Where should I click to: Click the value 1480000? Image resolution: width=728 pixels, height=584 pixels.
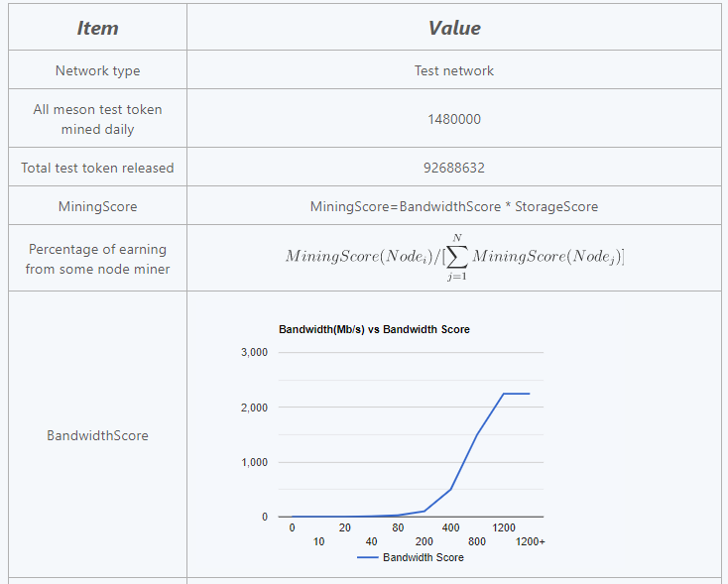point(453,119)
